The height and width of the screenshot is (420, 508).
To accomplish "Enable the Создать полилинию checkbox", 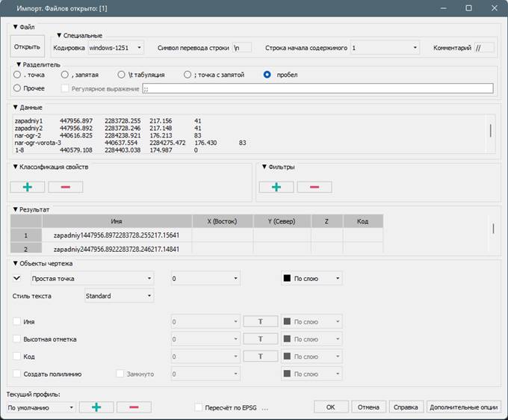I will (17, 374).
